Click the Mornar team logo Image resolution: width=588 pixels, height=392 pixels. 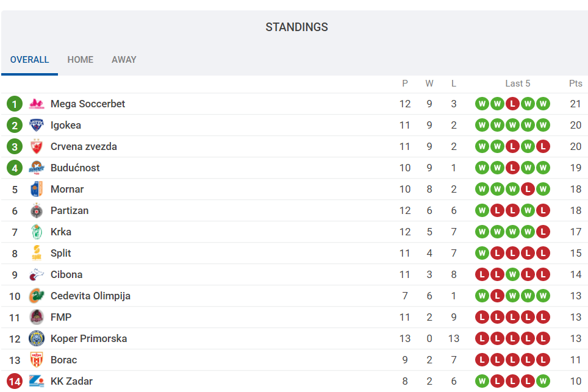coord(37,189)
